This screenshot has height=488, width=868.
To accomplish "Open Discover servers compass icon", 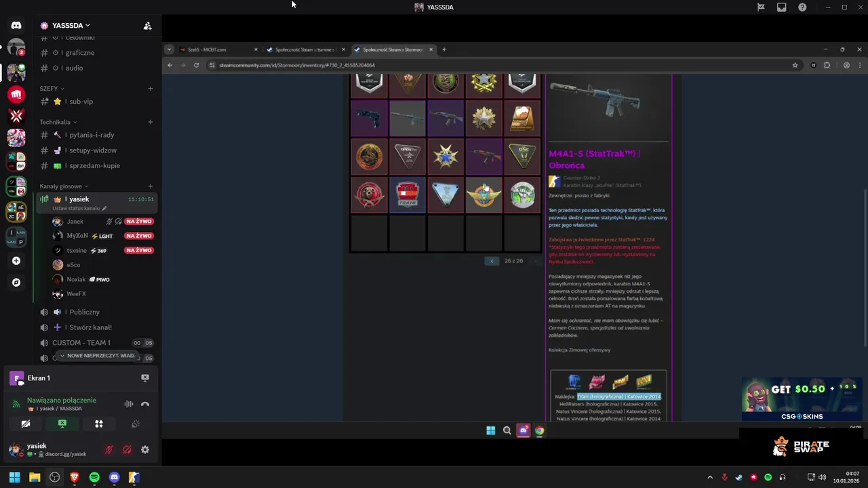I will (16, 283).
